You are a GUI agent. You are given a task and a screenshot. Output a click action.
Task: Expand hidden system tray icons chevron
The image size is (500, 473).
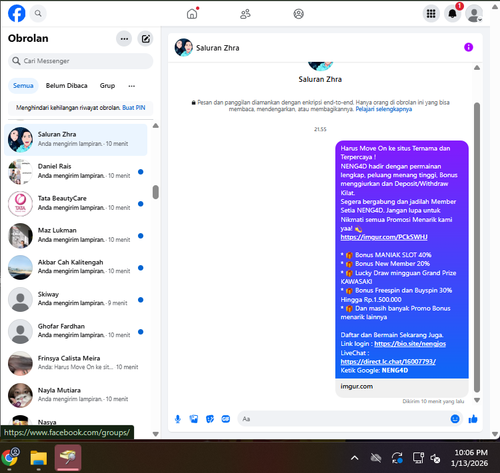(x=355, y=458)
